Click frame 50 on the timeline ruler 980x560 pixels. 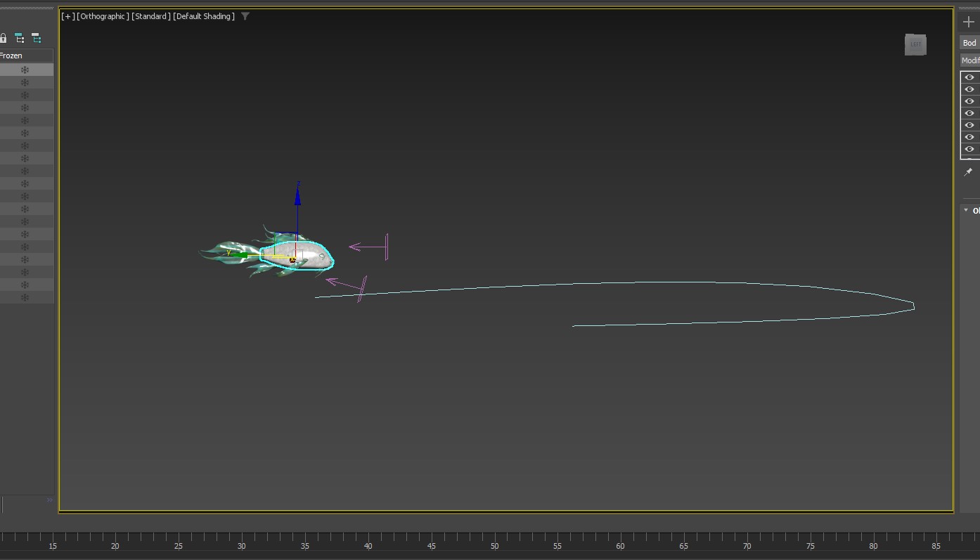point(494,545)
